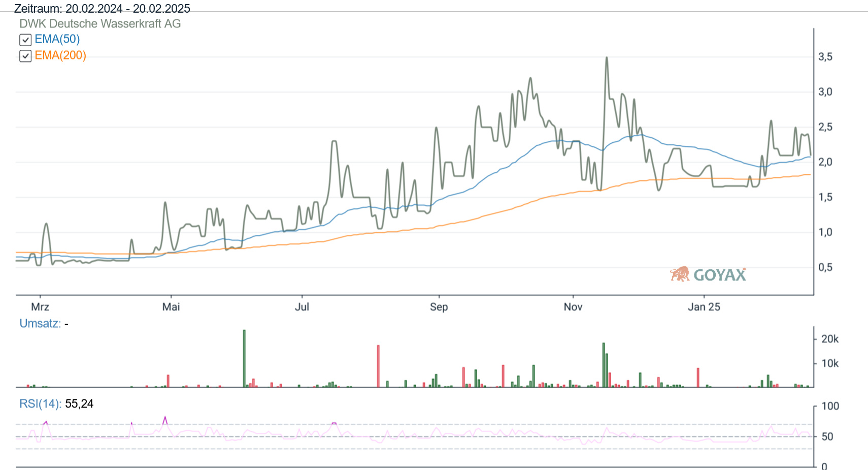Click the EMA(50) legend label
The height and width of the screenshot is (470, 868).
click(x=57, y=39)
